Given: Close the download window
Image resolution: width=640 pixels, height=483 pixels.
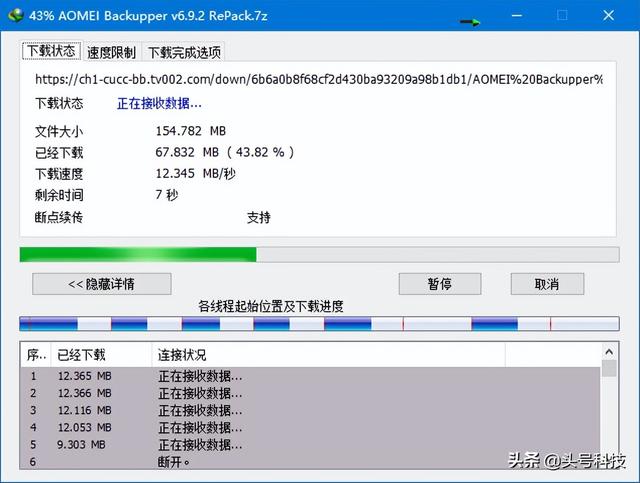Looking at the screenshot, I should pos(608,16).
